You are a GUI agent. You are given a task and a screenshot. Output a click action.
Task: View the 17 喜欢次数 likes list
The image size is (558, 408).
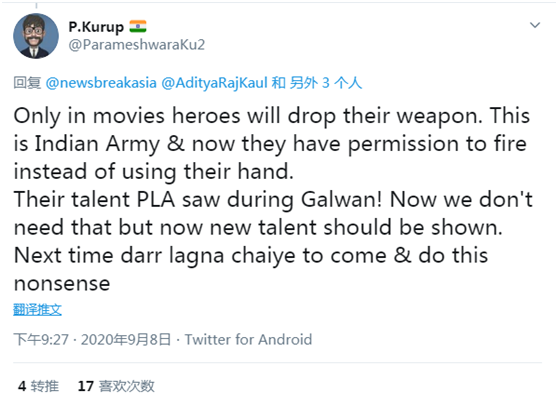pyautogui.click(x=116, y=386)
